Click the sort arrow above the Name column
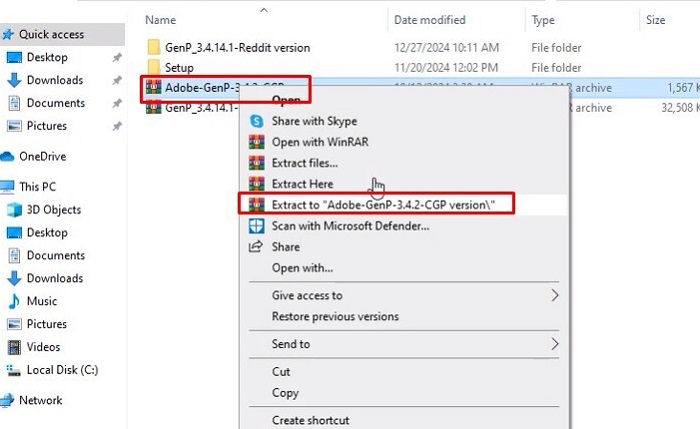The image size is (700, 429). click(264, 10)
